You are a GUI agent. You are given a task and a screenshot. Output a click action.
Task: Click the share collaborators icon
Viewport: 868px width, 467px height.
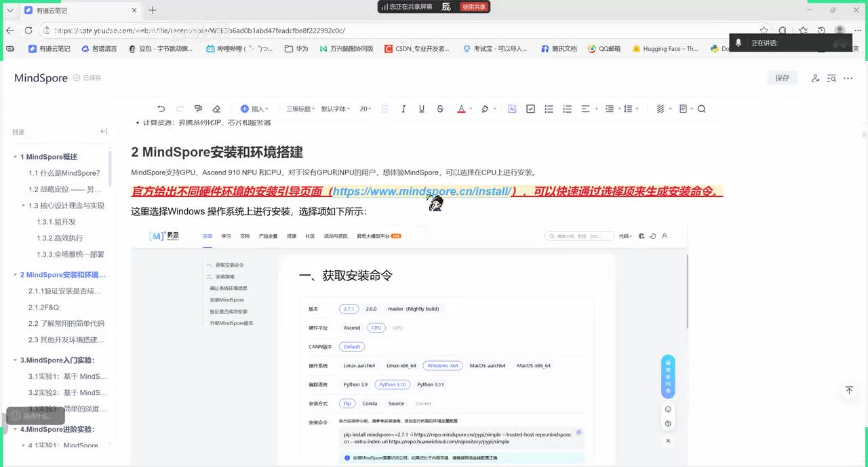point(815,78)
